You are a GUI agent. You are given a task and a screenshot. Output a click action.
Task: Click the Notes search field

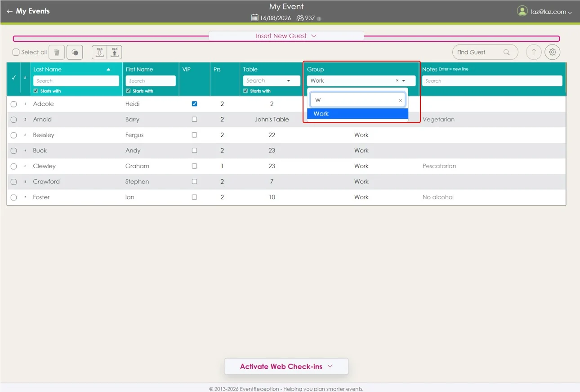coord(492,81)
